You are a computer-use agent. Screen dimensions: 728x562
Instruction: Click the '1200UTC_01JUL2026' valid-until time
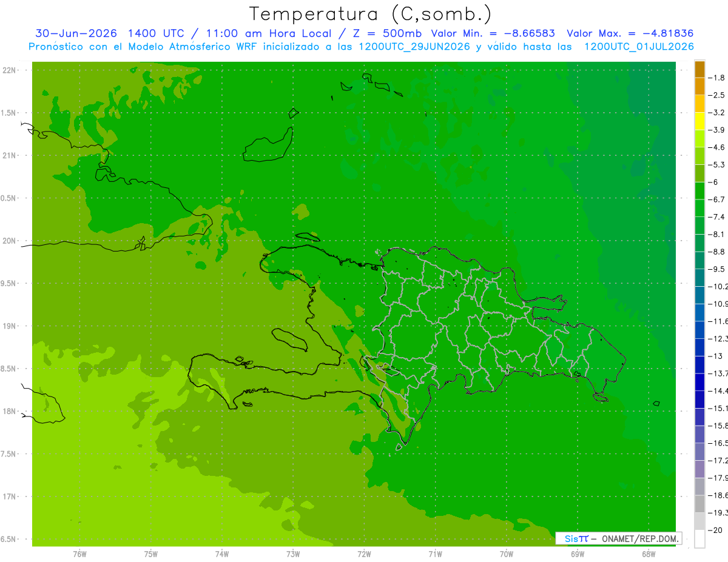pyautogui.click(x=639, y=47)
